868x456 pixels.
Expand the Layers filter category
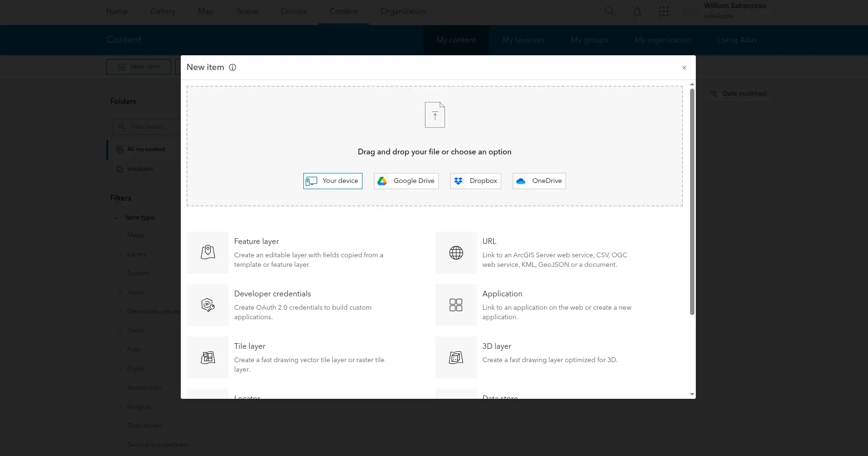(x=119, y=254)
